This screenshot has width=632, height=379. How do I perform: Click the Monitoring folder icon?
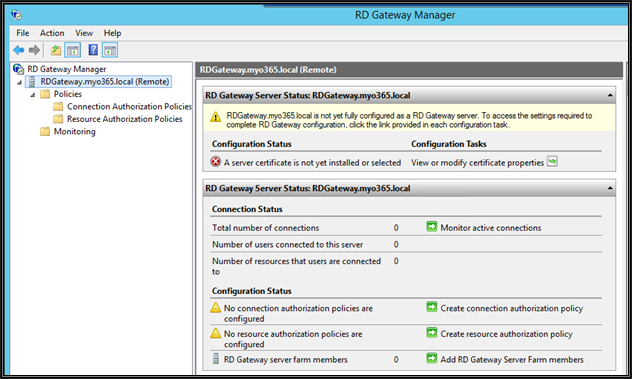click(x=45, y=131)
